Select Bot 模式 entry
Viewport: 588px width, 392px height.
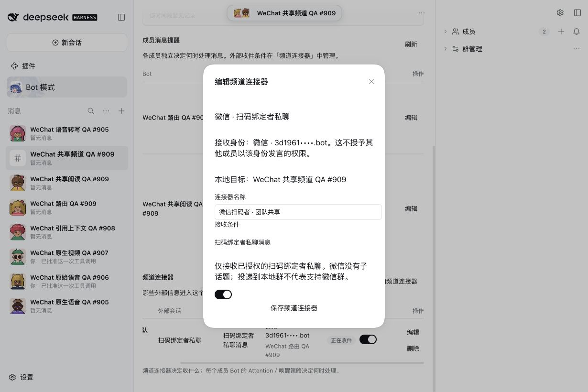pyautogui.click(x=67, y=87)
